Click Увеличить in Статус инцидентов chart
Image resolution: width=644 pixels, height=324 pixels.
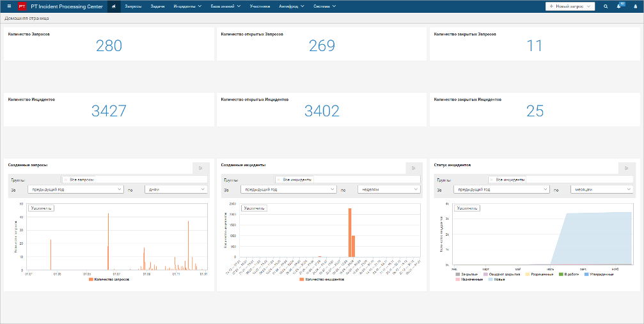coord(467,208)
